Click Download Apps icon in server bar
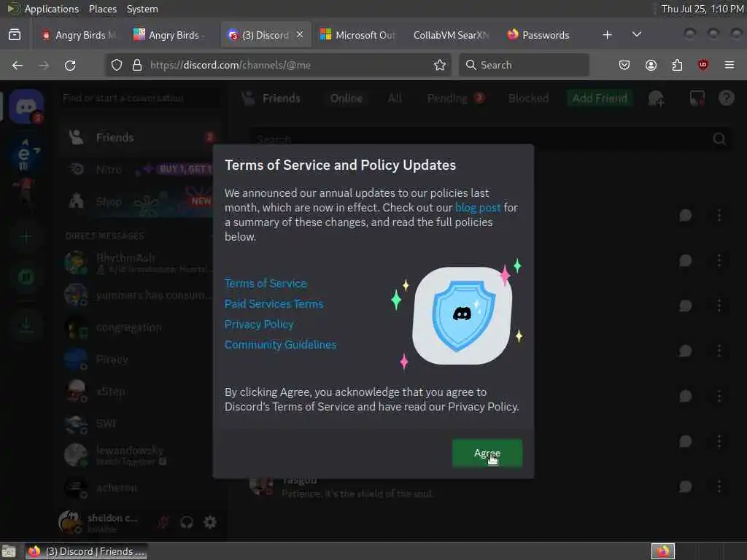 coord(26,324)
